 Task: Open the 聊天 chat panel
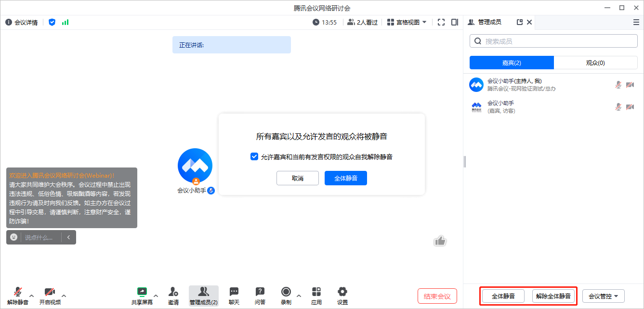(234, 296)
